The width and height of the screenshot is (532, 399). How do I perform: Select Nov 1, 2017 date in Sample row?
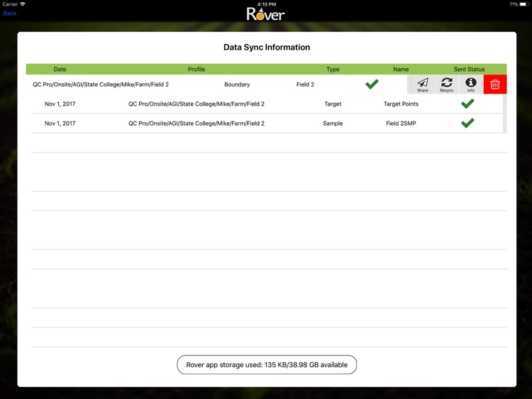pos(60,124)
